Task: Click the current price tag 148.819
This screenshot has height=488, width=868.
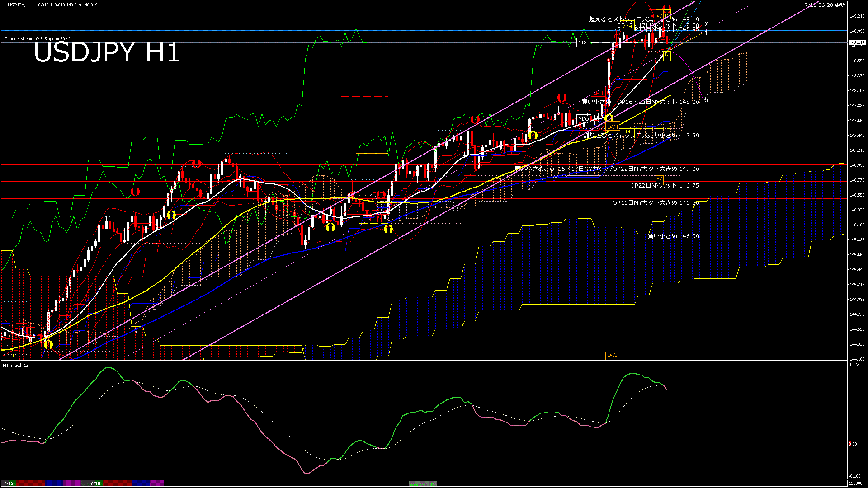Action: (x=857, y=43)
